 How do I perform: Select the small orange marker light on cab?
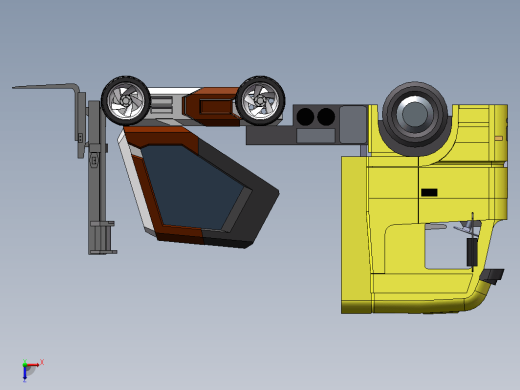click(x=499, y=138)
